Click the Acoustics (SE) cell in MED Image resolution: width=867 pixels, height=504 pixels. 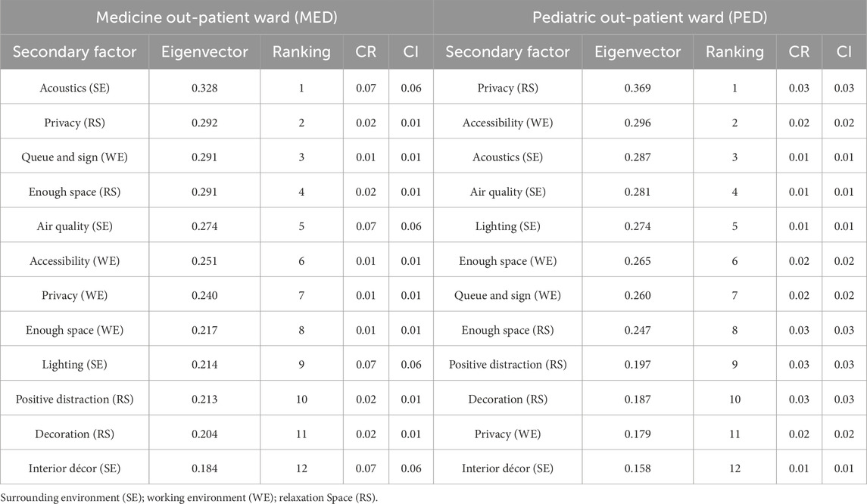point(75,88)
